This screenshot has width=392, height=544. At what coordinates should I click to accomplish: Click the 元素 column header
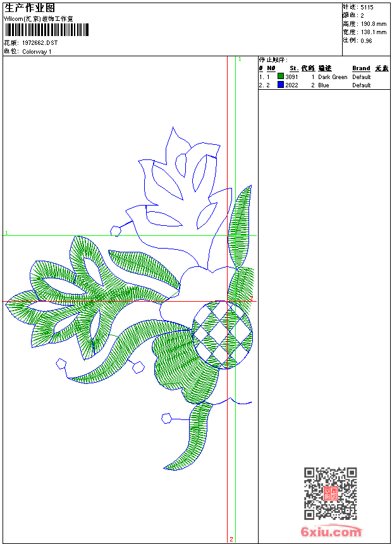click(382, 68)
